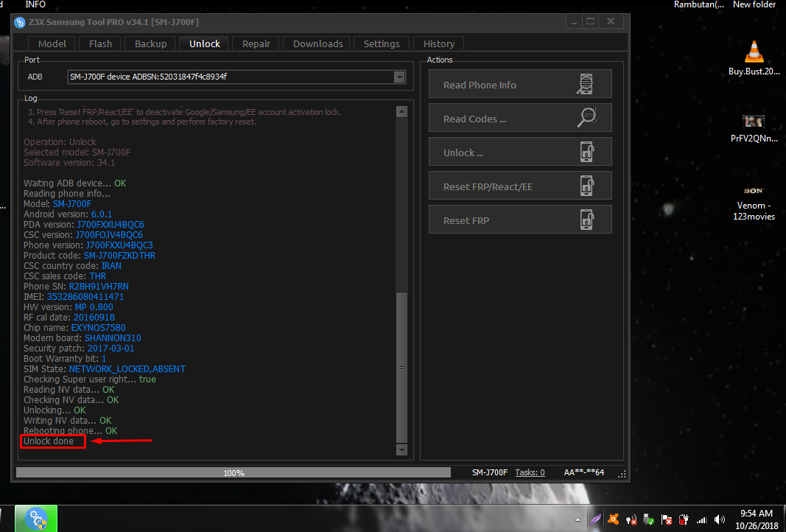
Task: Click the Reset FRP button label
Action: coord(466,220)
